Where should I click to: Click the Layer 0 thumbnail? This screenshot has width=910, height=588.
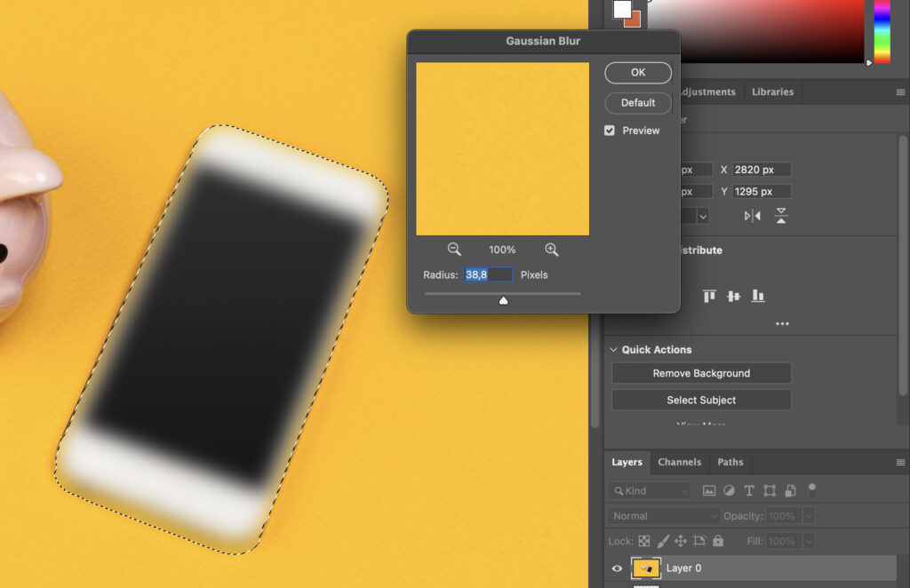tap(646, 568)
